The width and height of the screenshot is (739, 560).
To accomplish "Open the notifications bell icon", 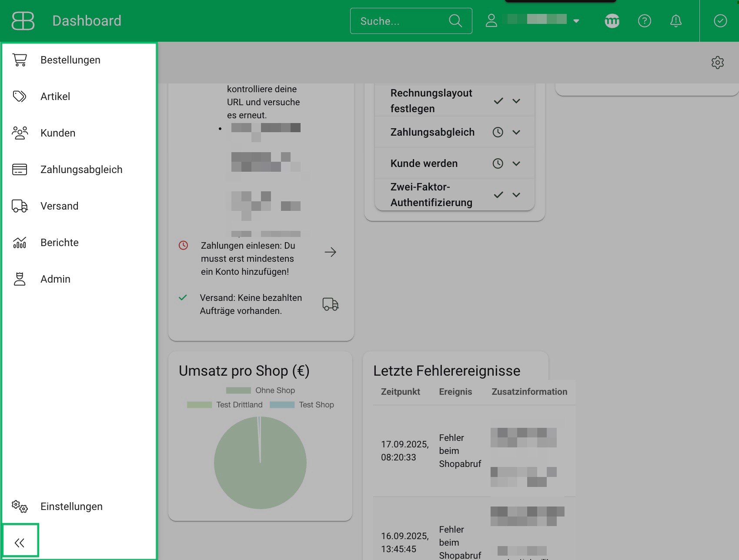I will coord(676,21).
